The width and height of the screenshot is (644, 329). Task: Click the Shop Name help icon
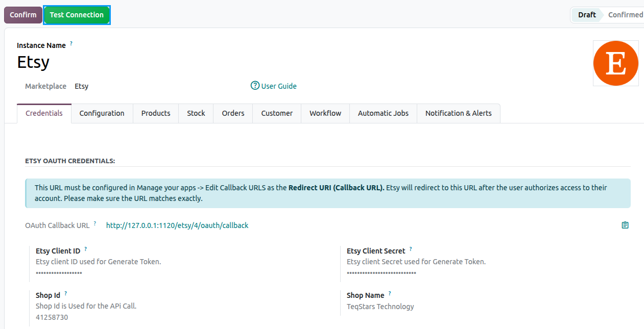390,293
